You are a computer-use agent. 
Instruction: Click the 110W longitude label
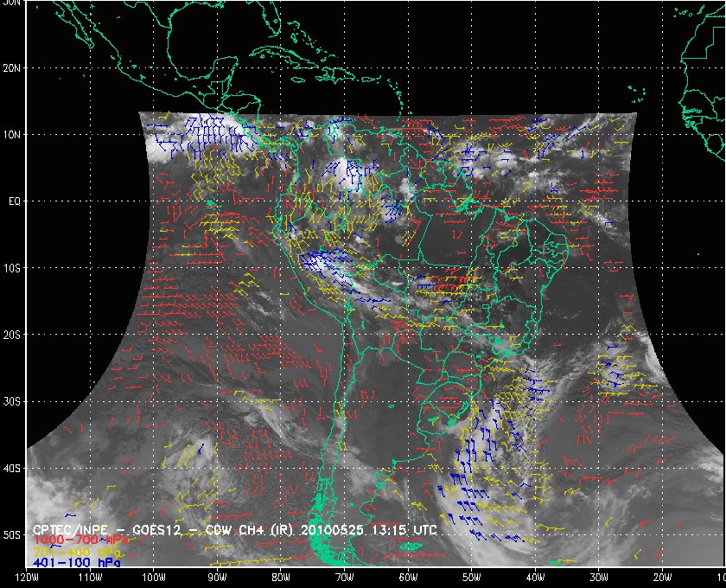pyautogui.click(x=90, y=578)
